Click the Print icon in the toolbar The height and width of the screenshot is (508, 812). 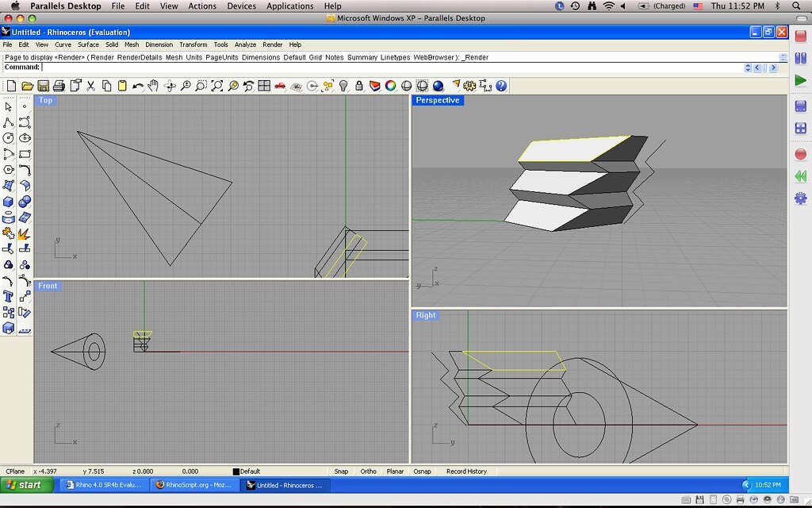tap(59, 86)
